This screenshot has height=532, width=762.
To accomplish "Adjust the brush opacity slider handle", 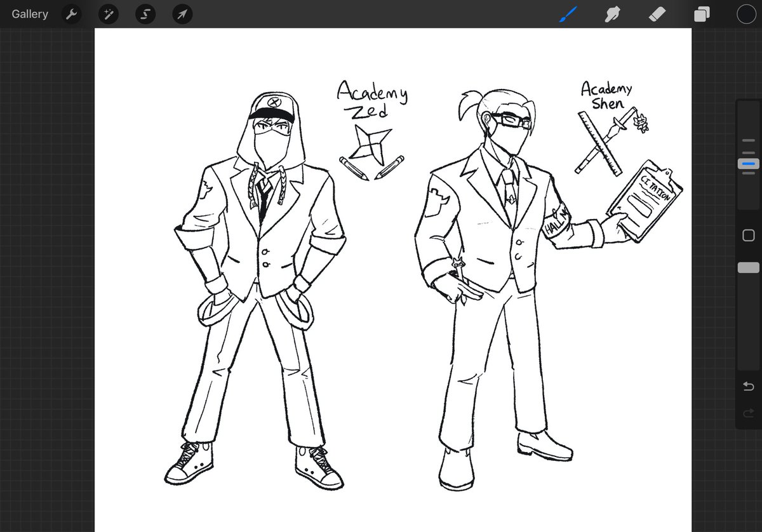I will click(x=748, y=268).
